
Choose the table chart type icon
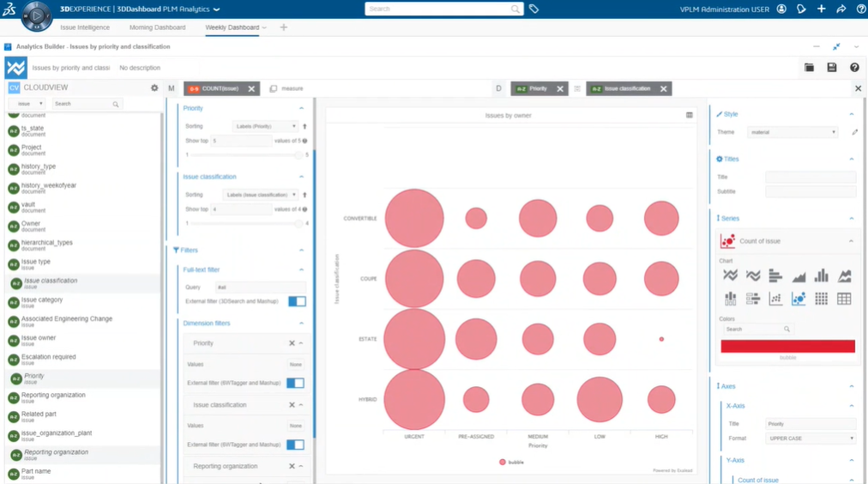click(844, 299)
